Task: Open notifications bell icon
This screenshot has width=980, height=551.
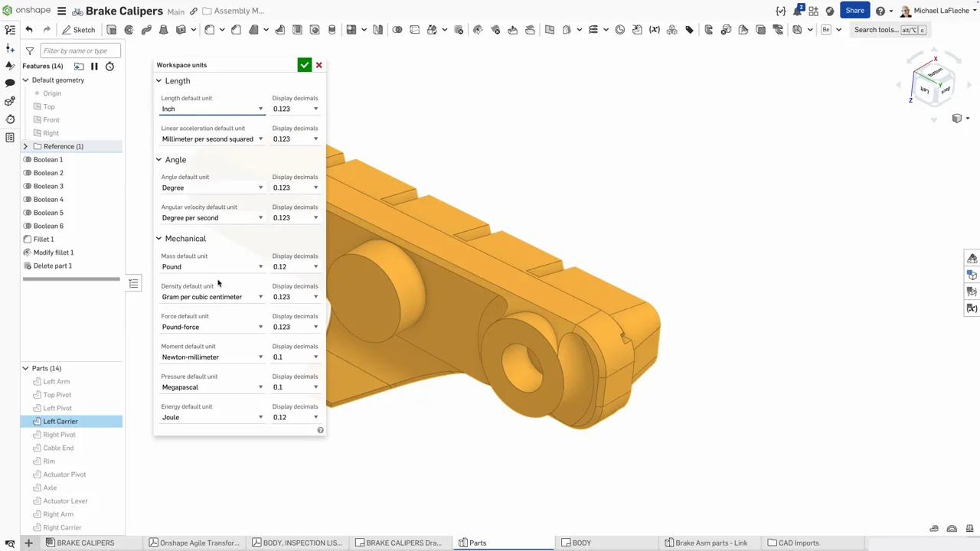Action: 798,11
